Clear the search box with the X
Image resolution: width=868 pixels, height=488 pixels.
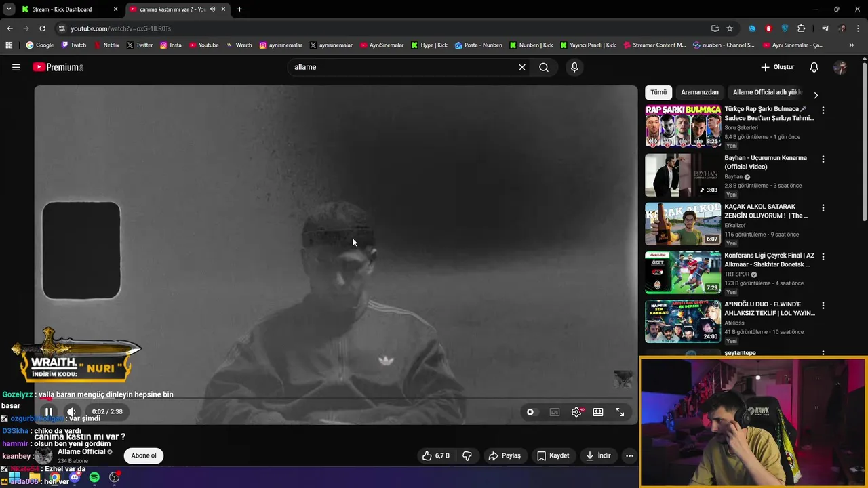pyautogui.click(x=522, y=67)
